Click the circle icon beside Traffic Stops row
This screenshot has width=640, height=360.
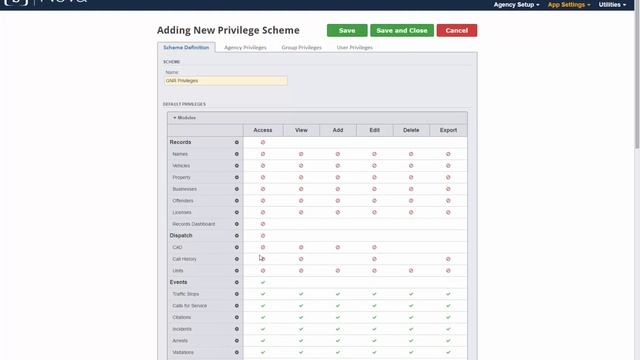237,294
